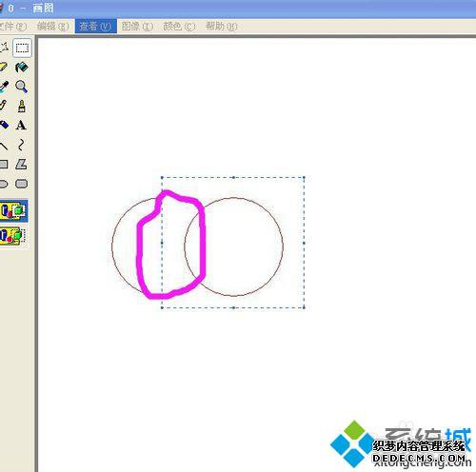Open the 查看(V) View menu

point(95,27)
